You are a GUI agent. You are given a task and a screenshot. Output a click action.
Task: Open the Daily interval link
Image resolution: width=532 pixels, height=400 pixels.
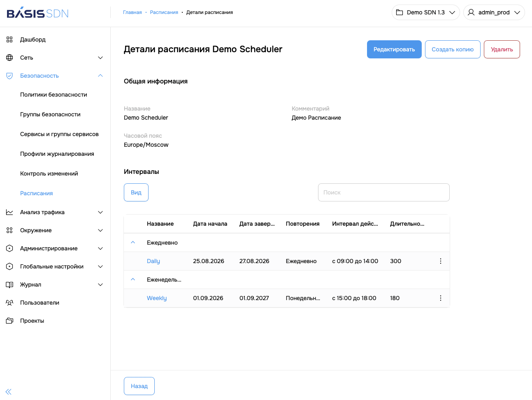[153, 261]
